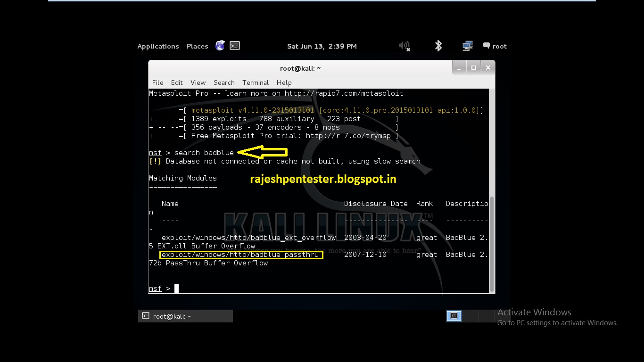Open Iceweasel browser from the top panel
Image resolution: width=644 pixels, height=362 pixels.
220,46
